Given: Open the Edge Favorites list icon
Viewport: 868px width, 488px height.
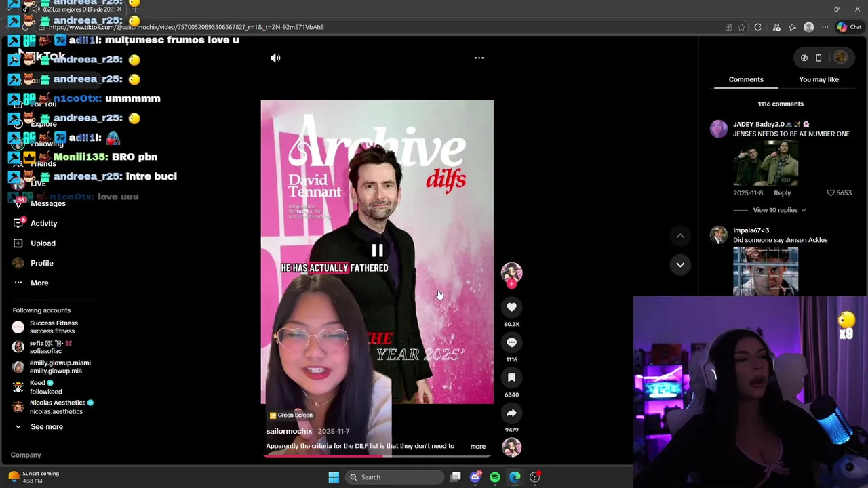Looking at the screenshot, I should 792,27.
